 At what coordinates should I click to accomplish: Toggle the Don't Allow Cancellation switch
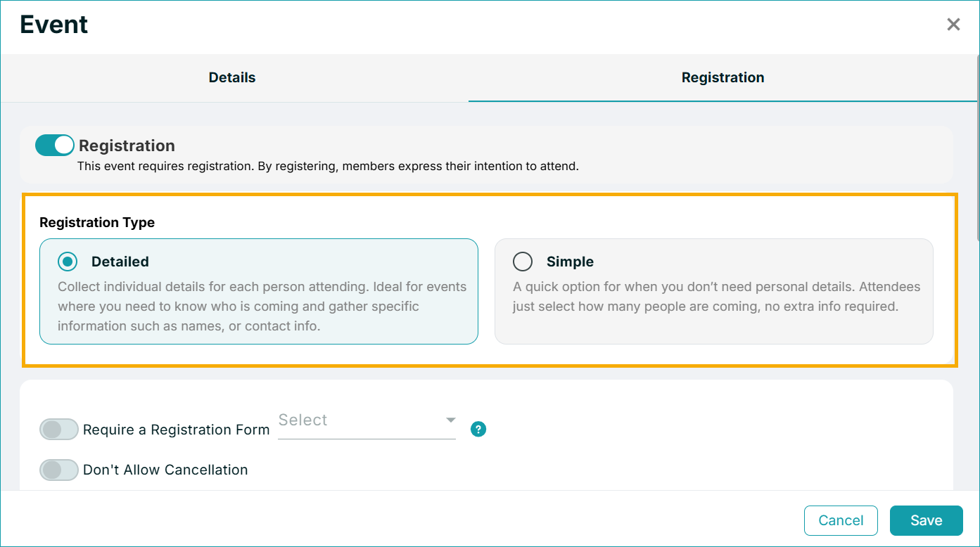59,470
